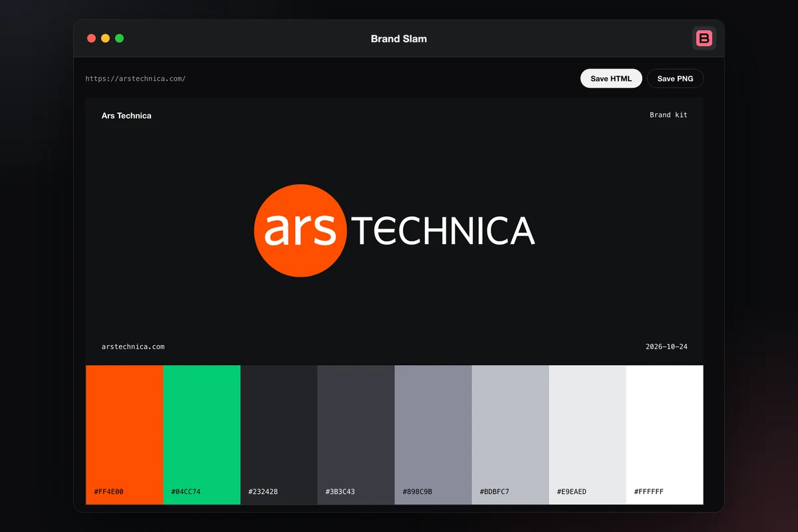Screen dimensions: 798x532
Task: Select the green #04CC74 swatch
Action: click(201, 435)
